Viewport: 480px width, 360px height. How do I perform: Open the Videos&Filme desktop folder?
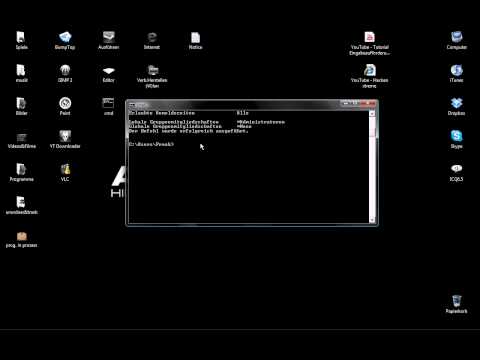(22, 140)
